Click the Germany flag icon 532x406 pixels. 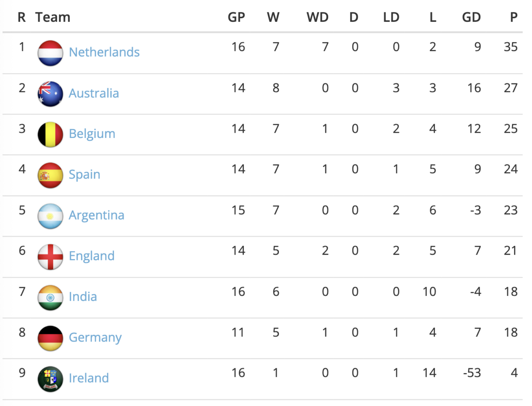[x=50, y=338]
